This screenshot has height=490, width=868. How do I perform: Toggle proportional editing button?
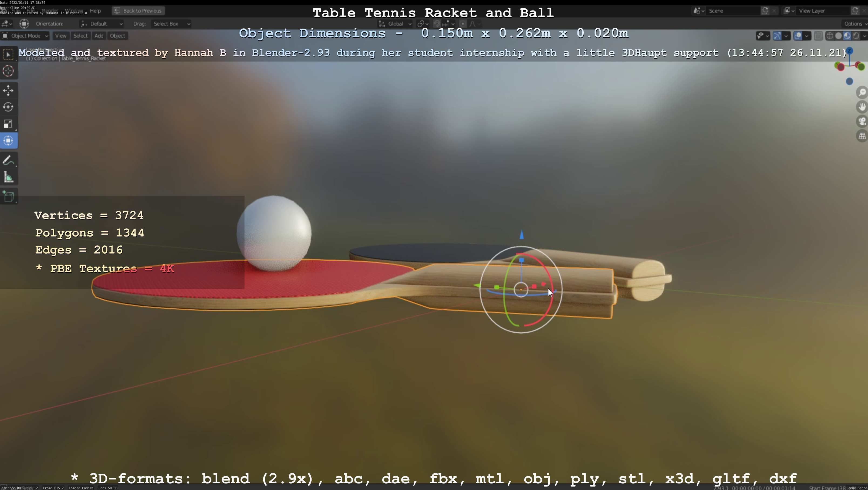(463, 23)
